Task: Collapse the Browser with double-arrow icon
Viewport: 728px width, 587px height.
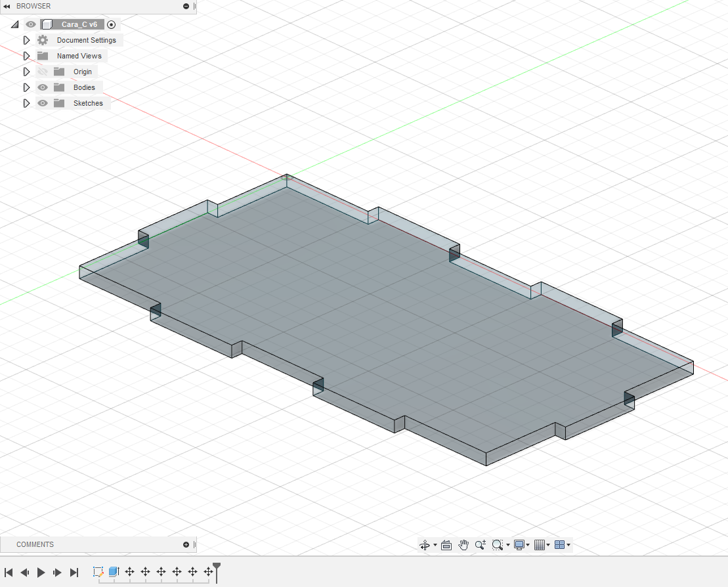Action: pos(7,6)
